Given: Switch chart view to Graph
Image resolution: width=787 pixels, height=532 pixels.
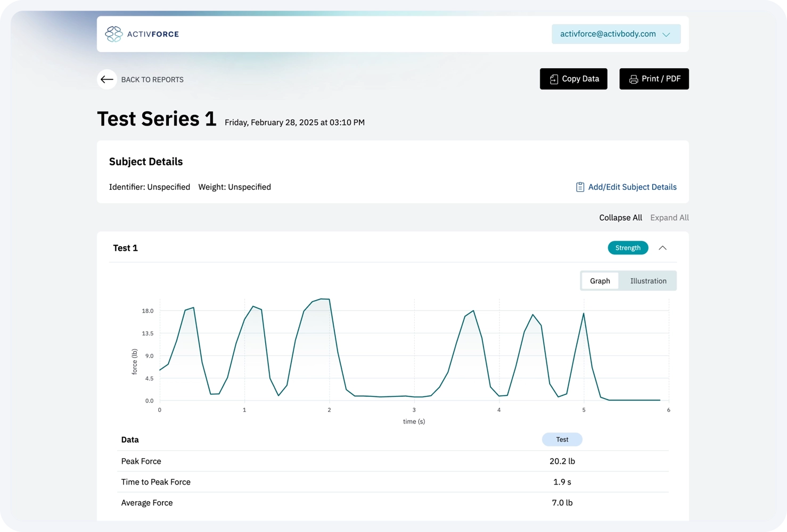Looking at the screenshot, I should coord(600,281).
